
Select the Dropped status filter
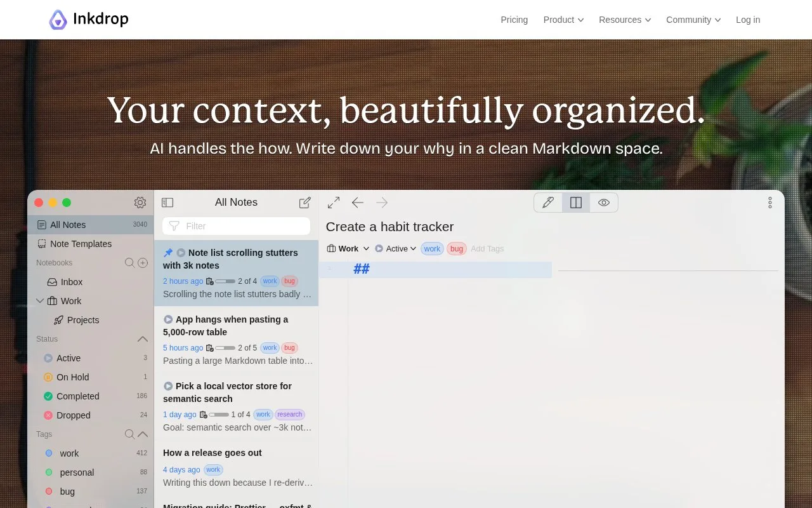click(x=91, y=415)
